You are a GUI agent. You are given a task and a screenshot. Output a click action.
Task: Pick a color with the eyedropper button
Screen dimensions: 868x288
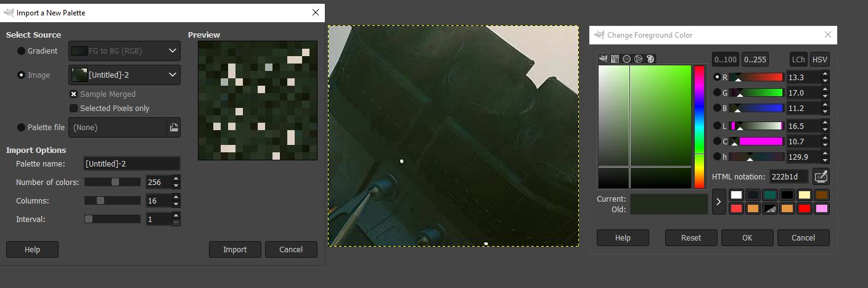821,176
